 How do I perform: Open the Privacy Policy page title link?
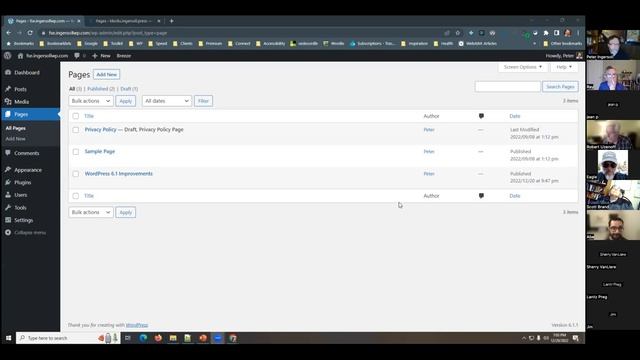100,129
